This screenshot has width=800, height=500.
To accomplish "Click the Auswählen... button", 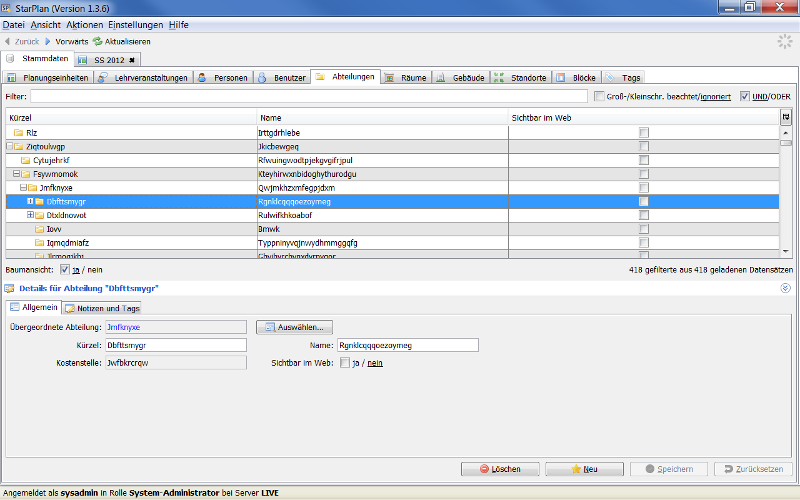I will [294, 328].
